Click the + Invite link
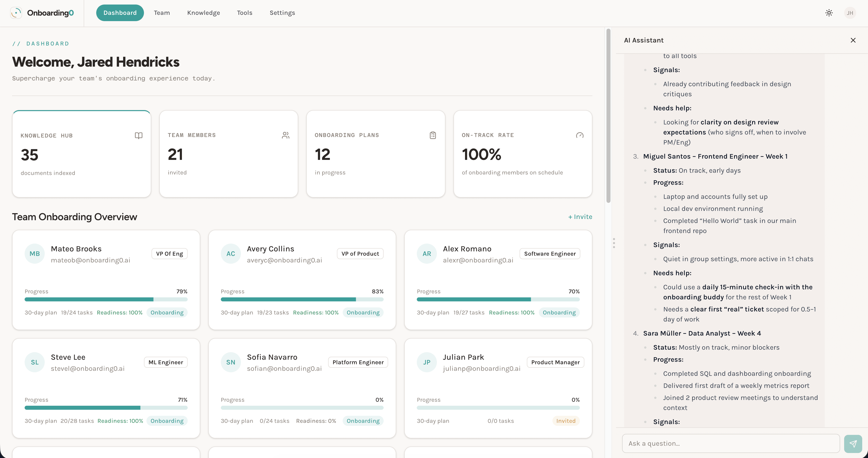This screenshot has height=458, width=868. click(580, 217)
